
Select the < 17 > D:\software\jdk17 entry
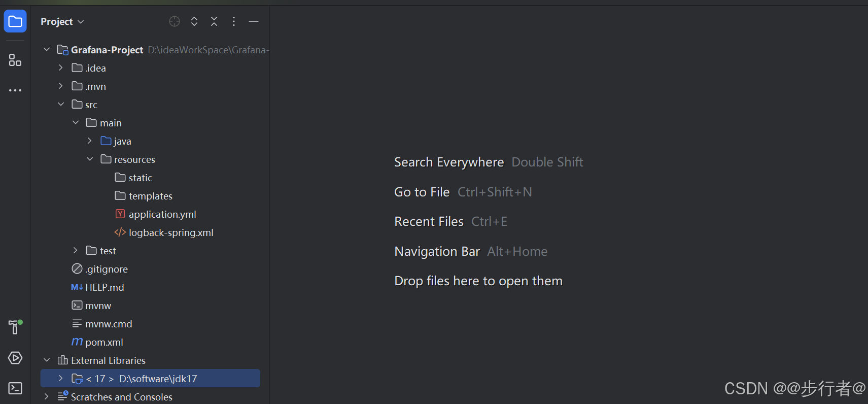pyautogui.click(x=150, y=379)
